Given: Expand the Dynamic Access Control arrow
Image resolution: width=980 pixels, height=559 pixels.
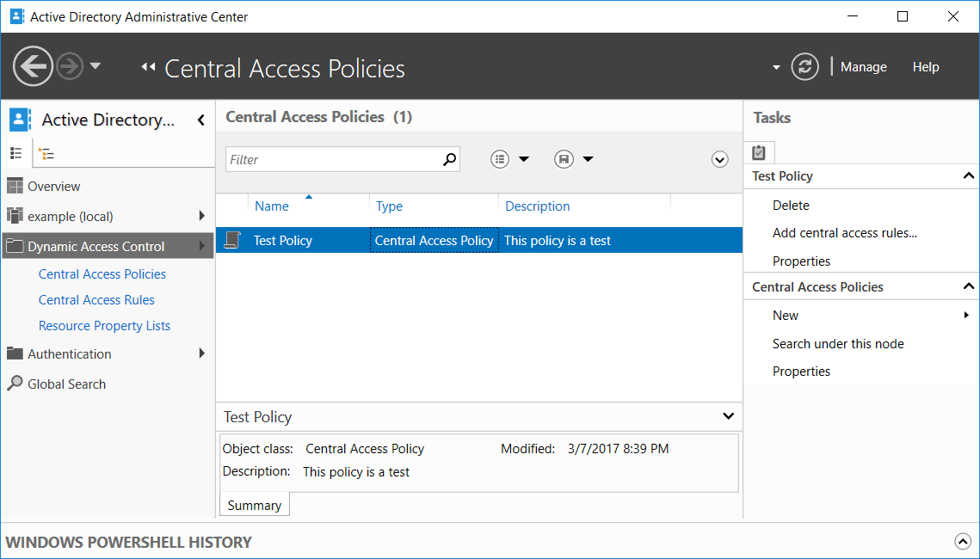Looking at the screenshot, I should pos(202,245).
